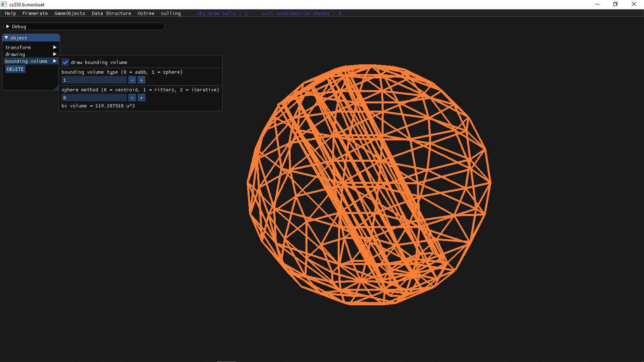The width and height of the screenshot is (644, 362).
Task: Increase sphere method with plus button
Action: point(141,98)
